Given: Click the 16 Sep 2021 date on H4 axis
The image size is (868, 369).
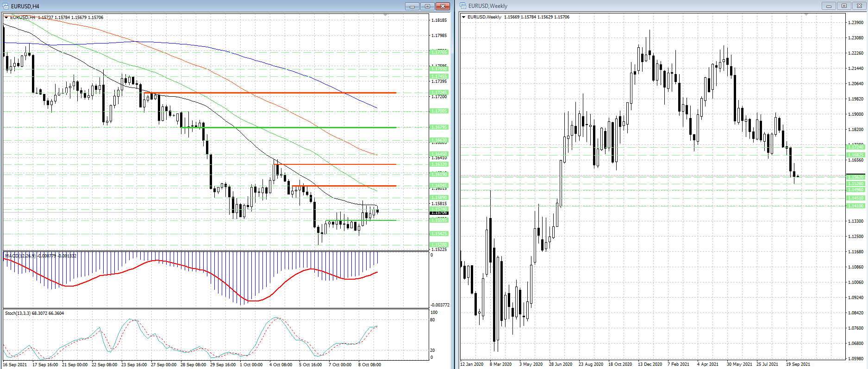Looking at the screenshot, I should pyautogui.click(x=15, y=365).
